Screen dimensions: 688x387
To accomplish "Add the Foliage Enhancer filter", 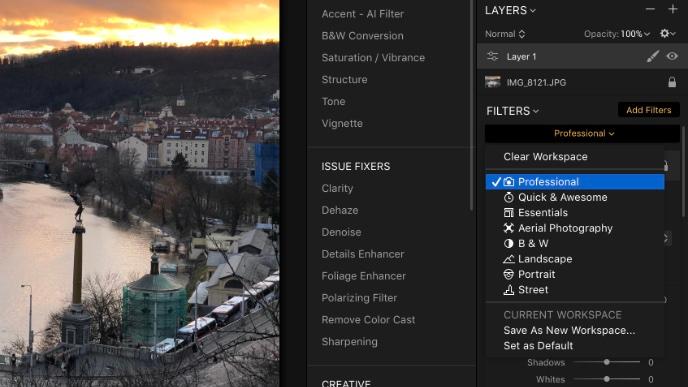I will [364, 276].
